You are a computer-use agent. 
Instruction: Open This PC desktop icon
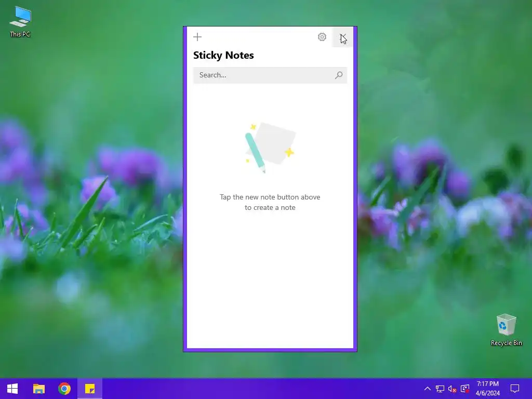tap(20, 21)
